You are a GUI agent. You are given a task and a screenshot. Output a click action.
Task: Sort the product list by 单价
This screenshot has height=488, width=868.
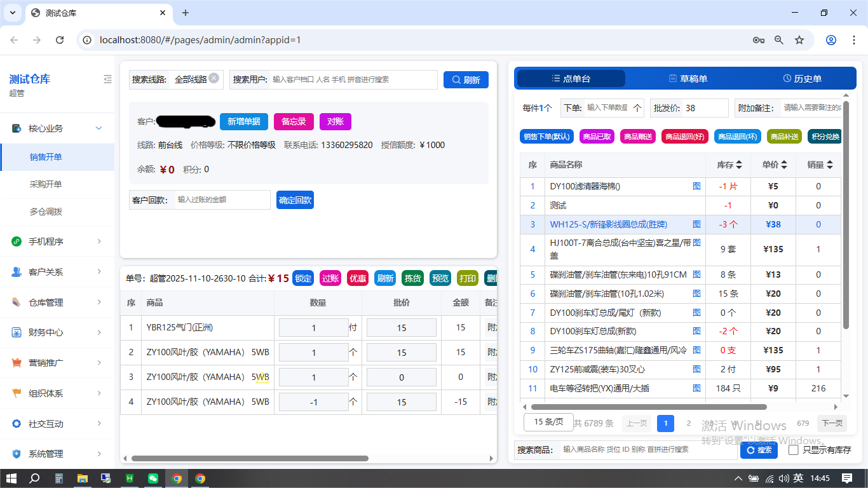pyautogui.click(x=784, y=165)
